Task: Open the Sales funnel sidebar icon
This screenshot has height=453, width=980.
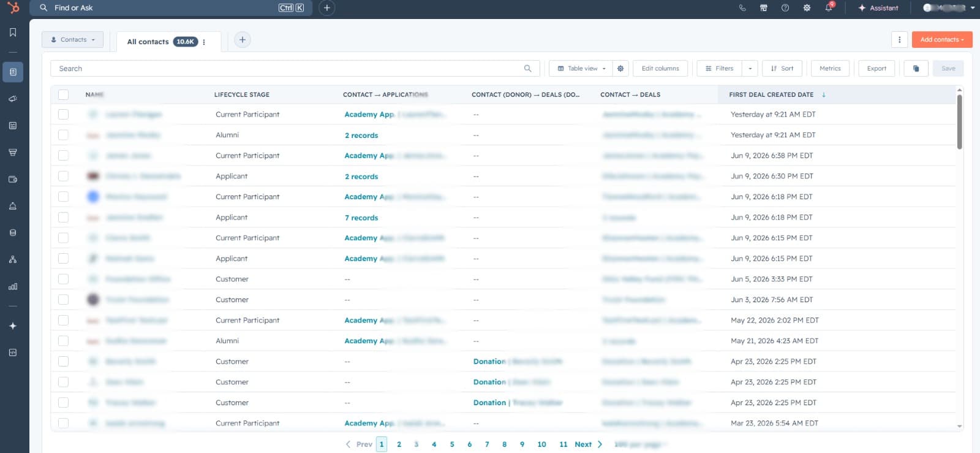Action: (13, 153)
